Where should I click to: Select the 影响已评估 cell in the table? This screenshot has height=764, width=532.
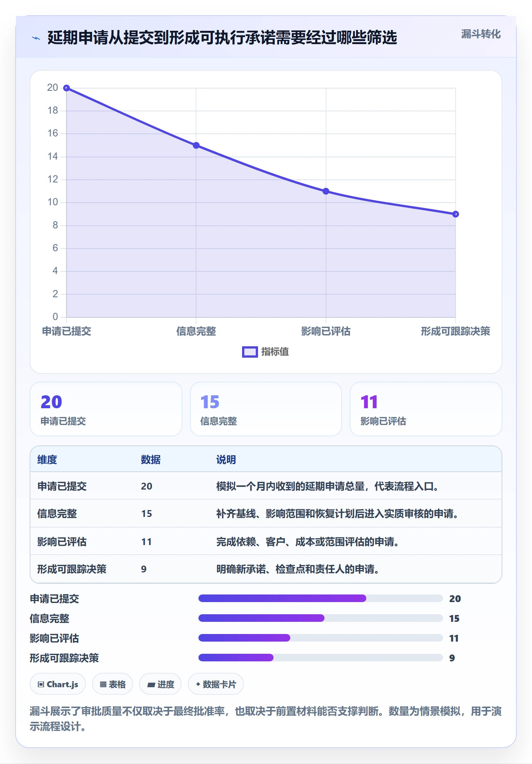(x=62, y=542)
